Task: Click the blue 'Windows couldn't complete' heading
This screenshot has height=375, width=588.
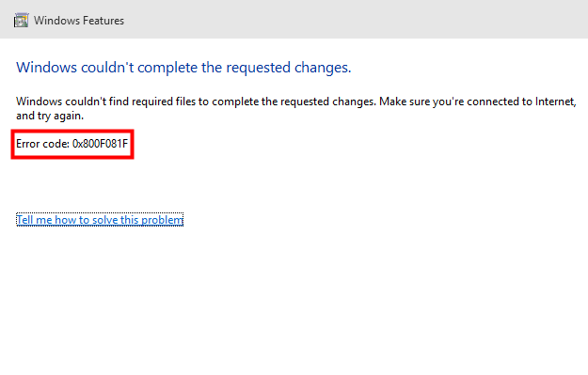Action: (183, 68)
